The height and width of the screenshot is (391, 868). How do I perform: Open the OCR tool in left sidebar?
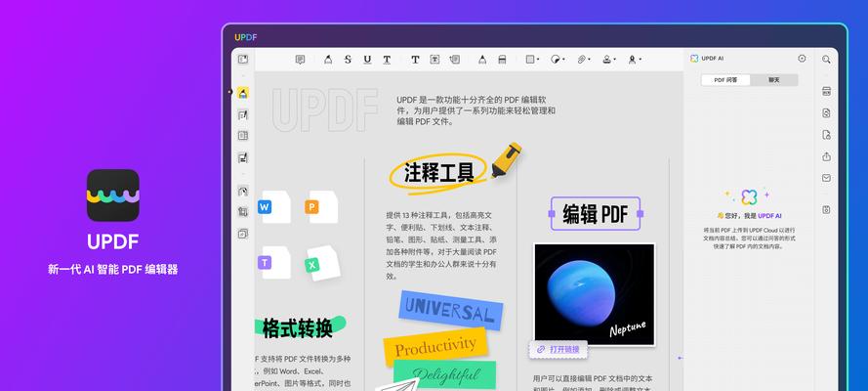coord(242,191)
